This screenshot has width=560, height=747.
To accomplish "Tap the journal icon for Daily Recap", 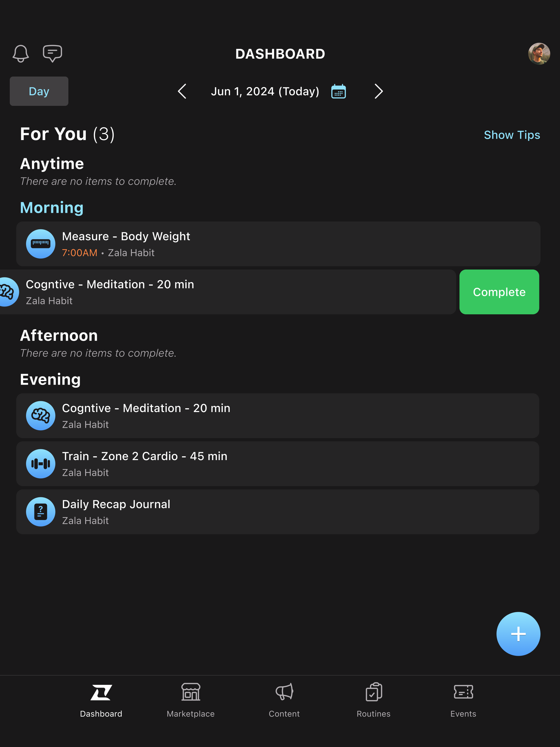I will tap(40, 512).
